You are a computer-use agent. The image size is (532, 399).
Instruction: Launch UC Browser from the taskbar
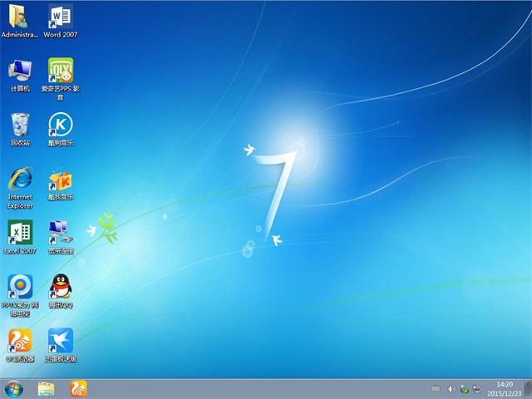click(78, 389)
